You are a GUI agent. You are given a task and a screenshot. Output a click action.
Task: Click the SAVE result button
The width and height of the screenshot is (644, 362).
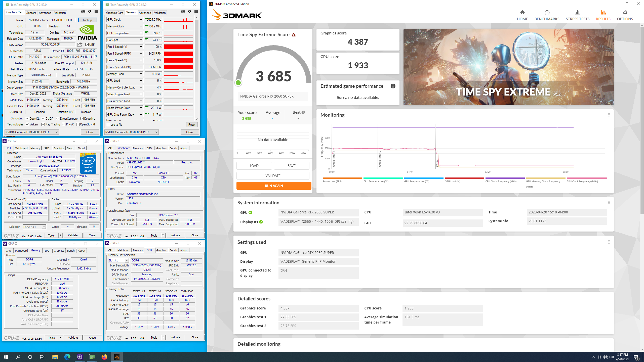(x=292, y=166)
